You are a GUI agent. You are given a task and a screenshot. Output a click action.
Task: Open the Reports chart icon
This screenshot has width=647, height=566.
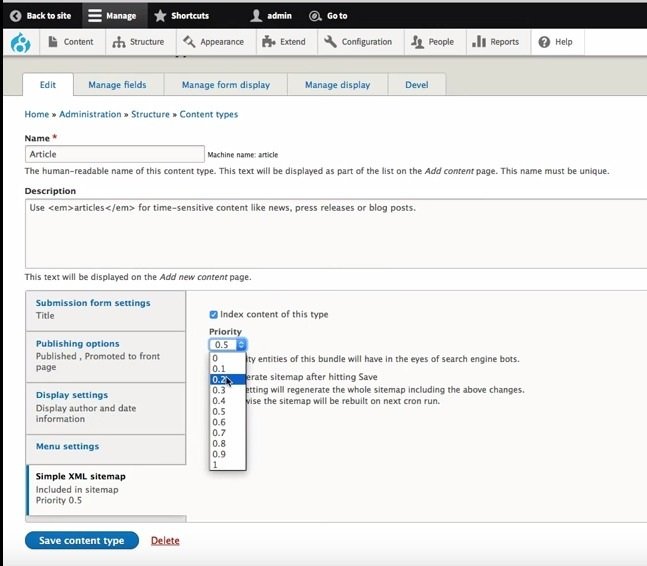(478, 42)
